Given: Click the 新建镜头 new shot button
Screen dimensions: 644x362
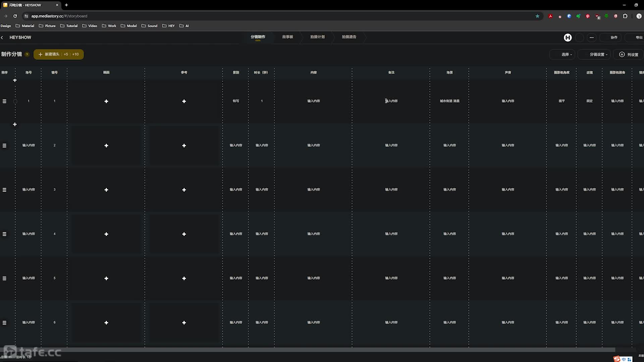Looking at the screenshot, I should [49, 54].
